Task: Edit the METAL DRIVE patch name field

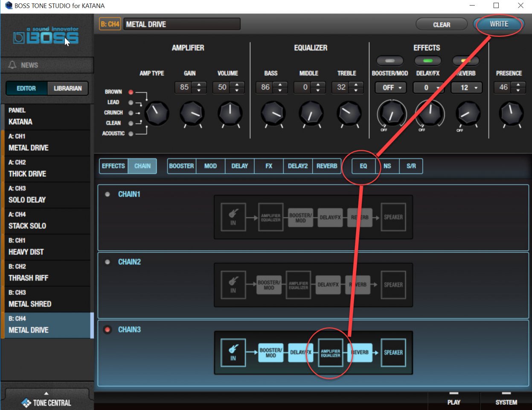Action: (x=182, y=24)
